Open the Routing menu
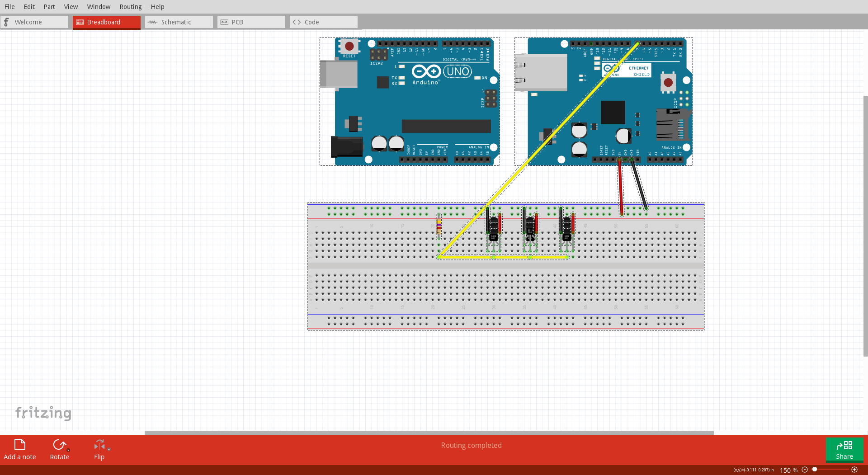The height and width of the screenshot is (475, 868). [131, 6]
